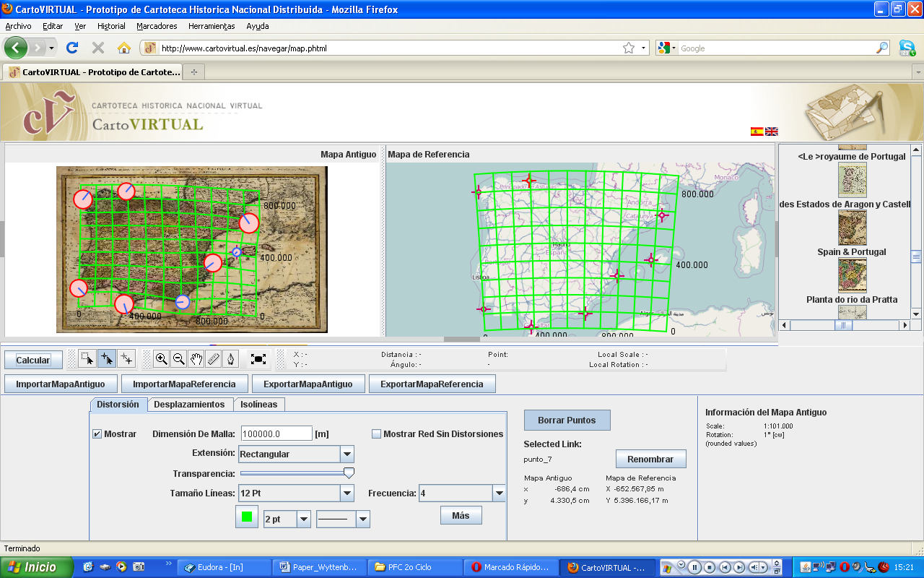Open the list all tabs dropdown
The width and height of the screenshot is (924, 578).
tap(918, 72)
